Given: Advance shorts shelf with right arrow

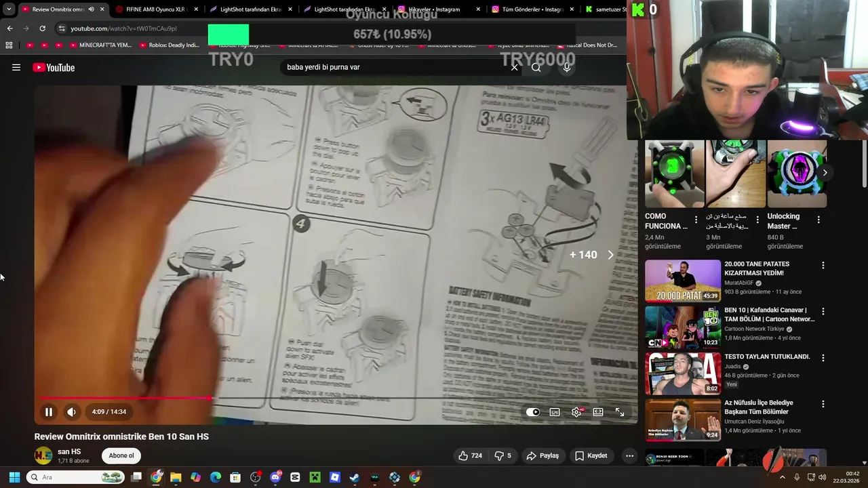Looking at the screenshot, I should point(825,173).
